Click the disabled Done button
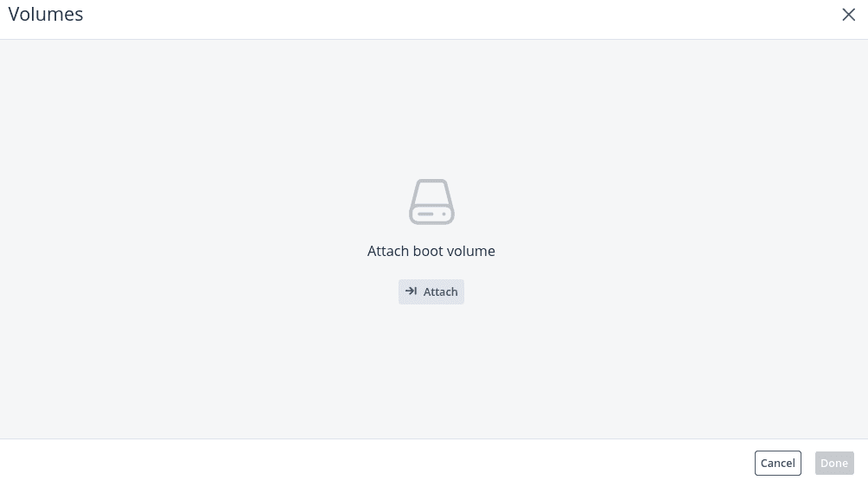Screen dimensions: 868x480 click(x=834, y=463)
